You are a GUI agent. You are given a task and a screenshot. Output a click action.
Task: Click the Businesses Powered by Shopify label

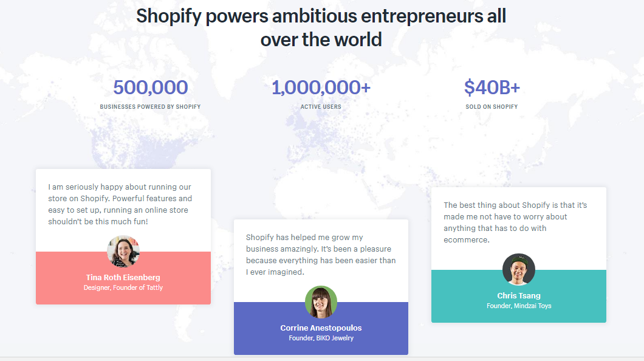coord(150,107)
